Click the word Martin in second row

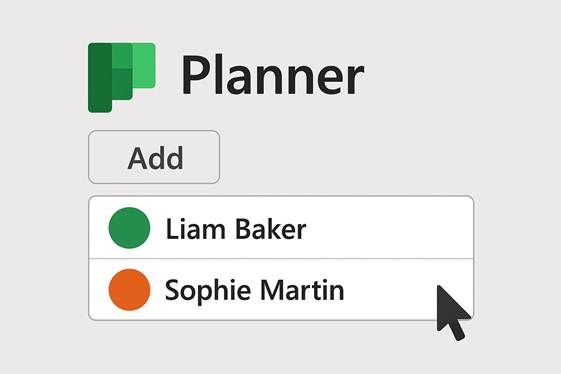(302, 290)
